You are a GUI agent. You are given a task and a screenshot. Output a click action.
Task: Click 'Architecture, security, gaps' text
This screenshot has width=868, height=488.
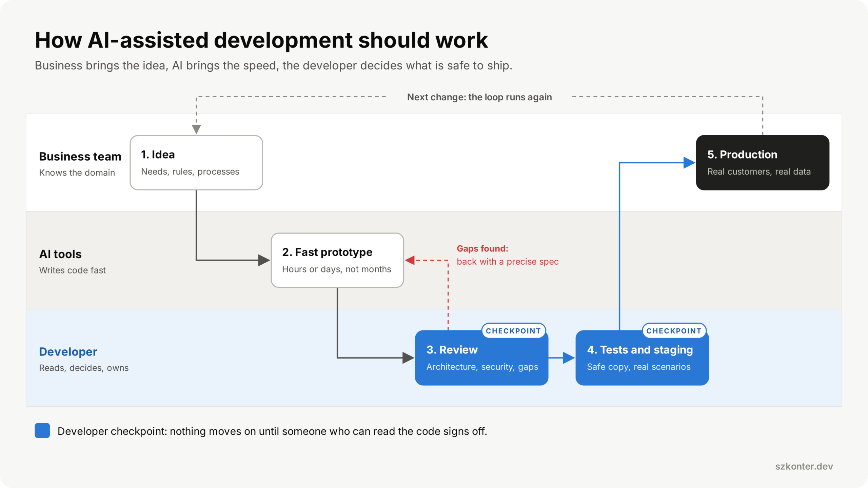(x=482, y=367)
